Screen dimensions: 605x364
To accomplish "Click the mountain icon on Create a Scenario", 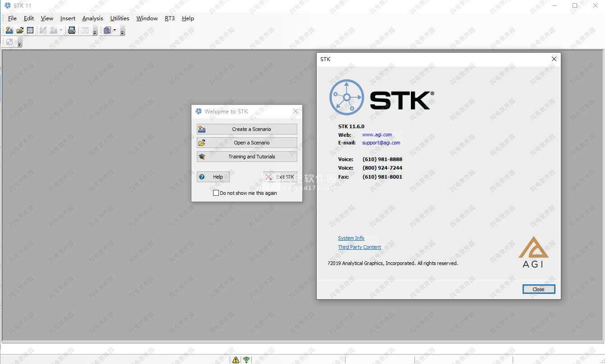I will pyautogui.click(x=202, y=129).
